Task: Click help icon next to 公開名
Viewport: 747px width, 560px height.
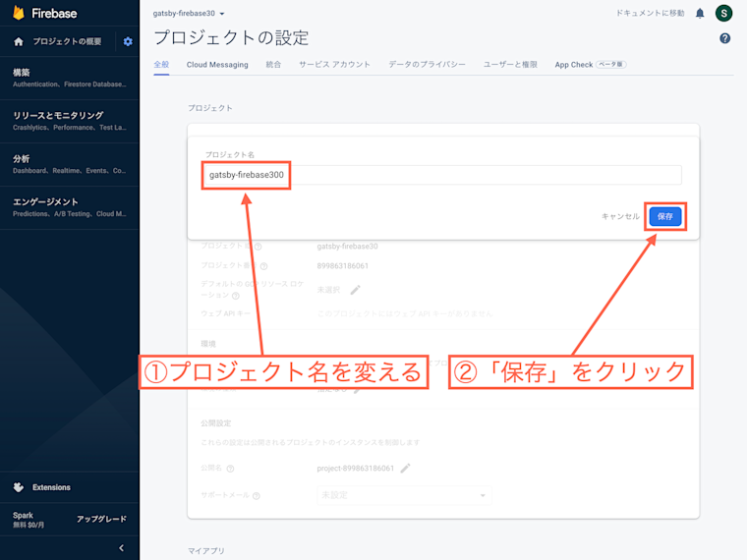Action: [x=230, y=469]
